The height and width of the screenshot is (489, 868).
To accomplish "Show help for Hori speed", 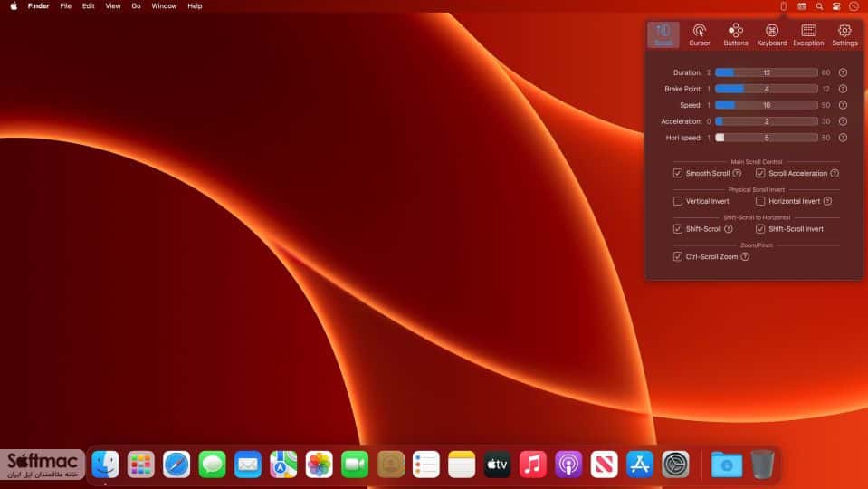I will (x=843, y=138).
